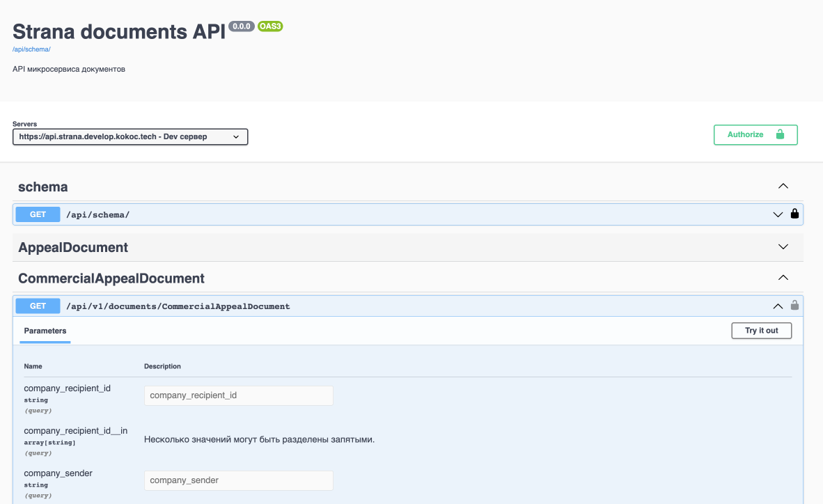Image resolution: width=823 pixels, height=504 pixels.
Task: Collapse the GET CommercialAppealDocument operation arrow
Action: 778,306
